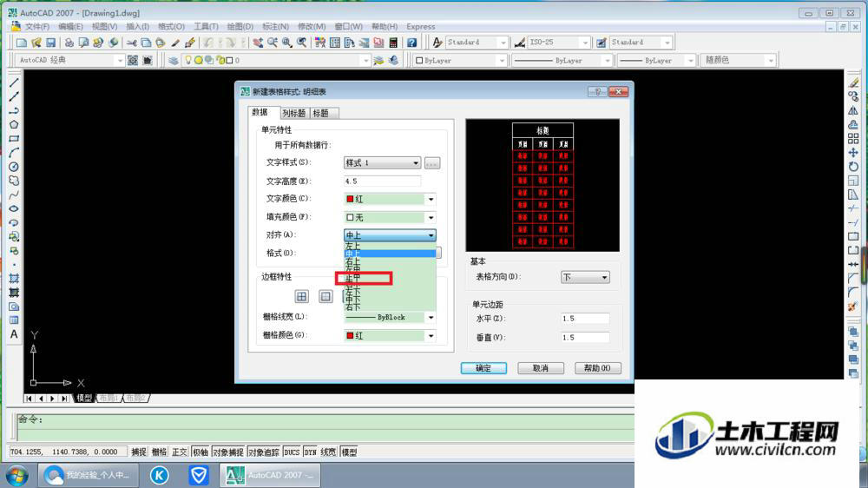Select the Move modify tool

coord(853,152)
